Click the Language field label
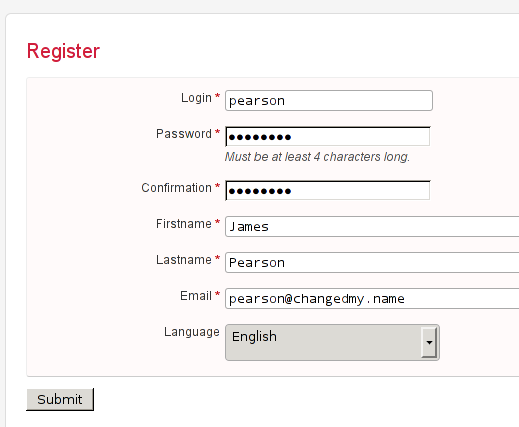 point(192,332)
